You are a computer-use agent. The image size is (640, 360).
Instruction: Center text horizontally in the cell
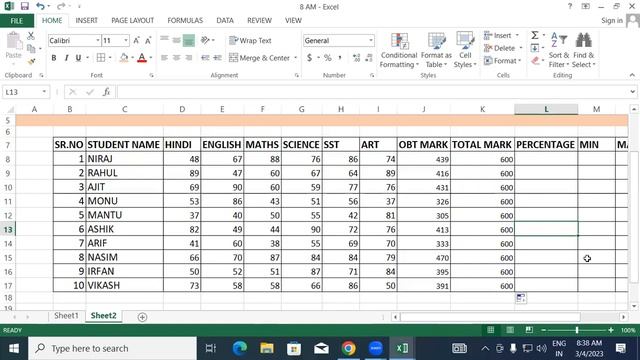click(176, 58)
